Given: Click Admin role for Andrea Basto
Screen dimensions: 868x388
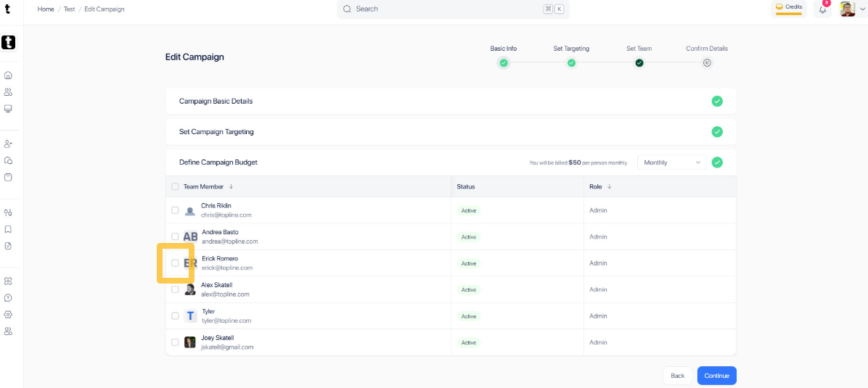Looking at the screenshot, I should pyautogui.click(x=599, y=237).
